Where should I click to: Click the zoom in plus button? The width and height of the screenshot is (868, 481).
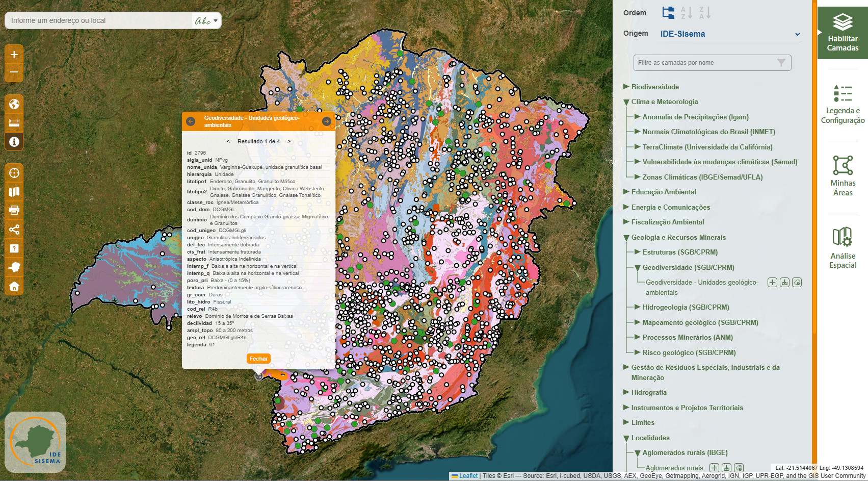(x=14, y=55)
